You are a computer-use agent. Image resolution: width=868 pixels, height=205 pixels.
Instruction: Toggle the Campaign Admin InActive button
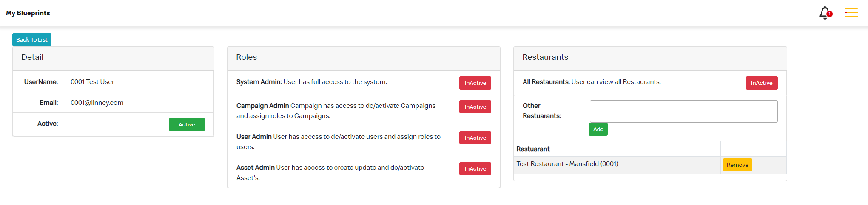475,107
